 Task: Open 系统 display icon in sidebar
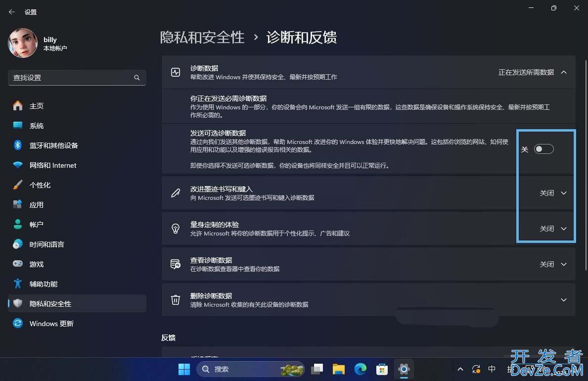(x=18, y=125)
